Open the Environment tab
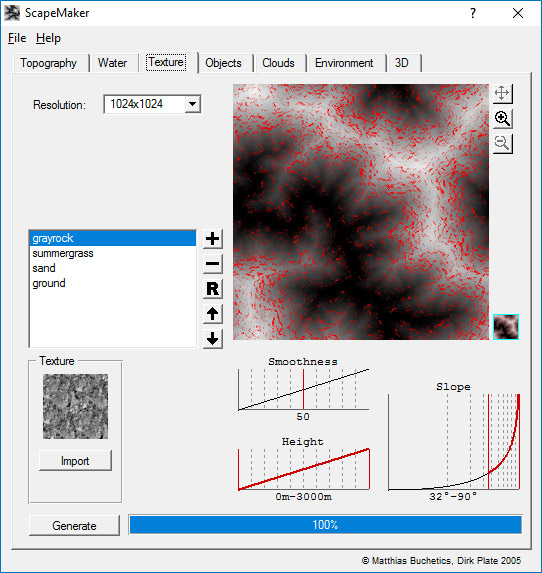542x573 pixels. click(x=344, y=63)
